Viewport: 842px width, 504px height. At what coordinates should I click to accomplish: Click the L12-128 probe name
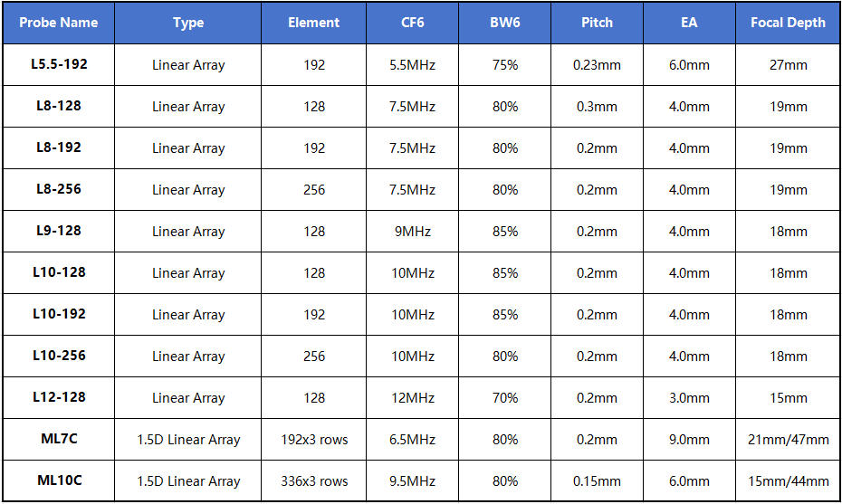[x=58, y=397]
